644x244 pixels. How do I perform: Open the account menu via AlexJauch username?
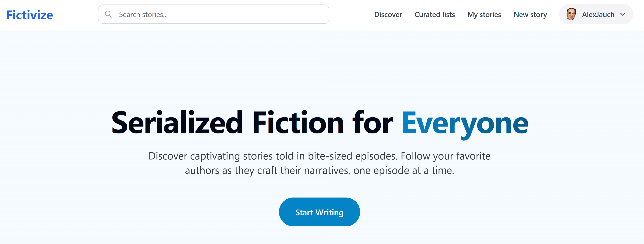598,14
